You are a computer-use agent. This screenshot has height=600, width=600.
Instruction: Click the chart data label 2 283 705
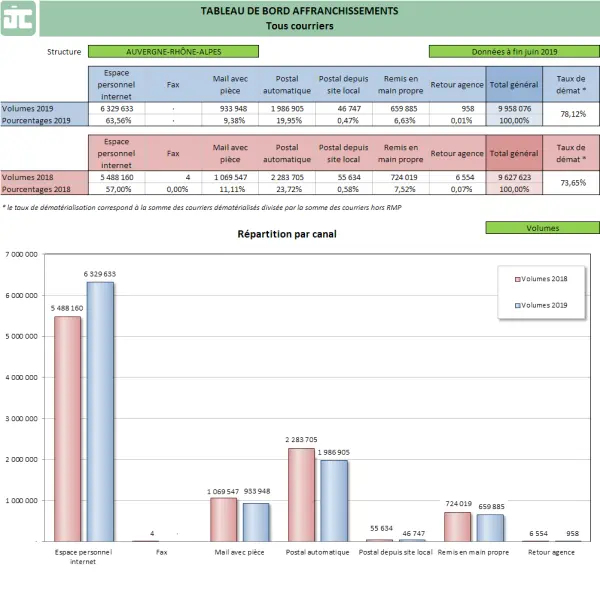point(301,440)
